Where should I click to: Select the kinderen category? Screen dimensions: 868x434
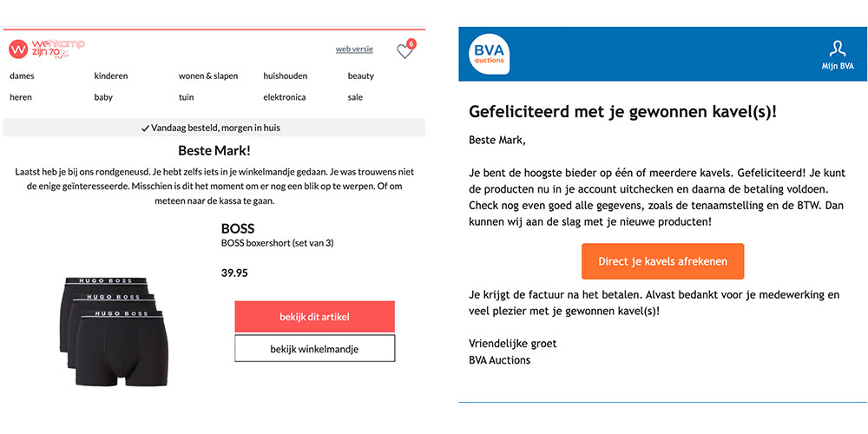click(x=111, y=76)
